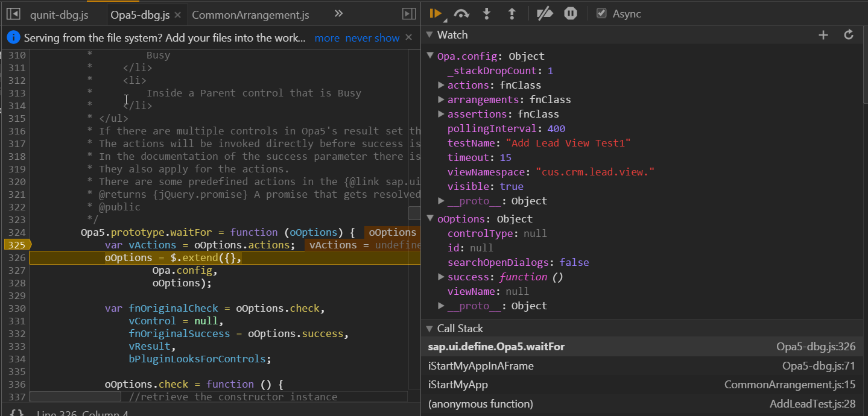Select the searchOpenDialogs: false property
The height and width of the screenshot is (416, 868).
pyautogui.click(x=518, y=262)
